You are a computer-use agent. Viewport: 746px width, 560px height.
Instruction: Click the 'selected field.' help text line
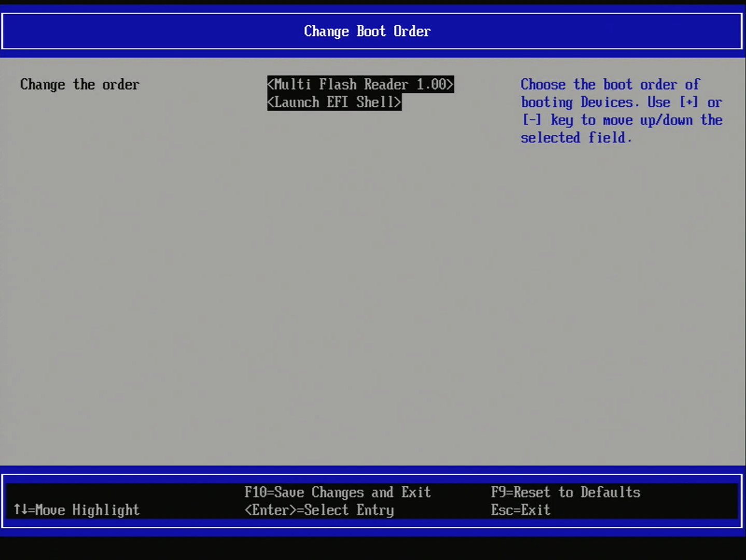[576, 138]
